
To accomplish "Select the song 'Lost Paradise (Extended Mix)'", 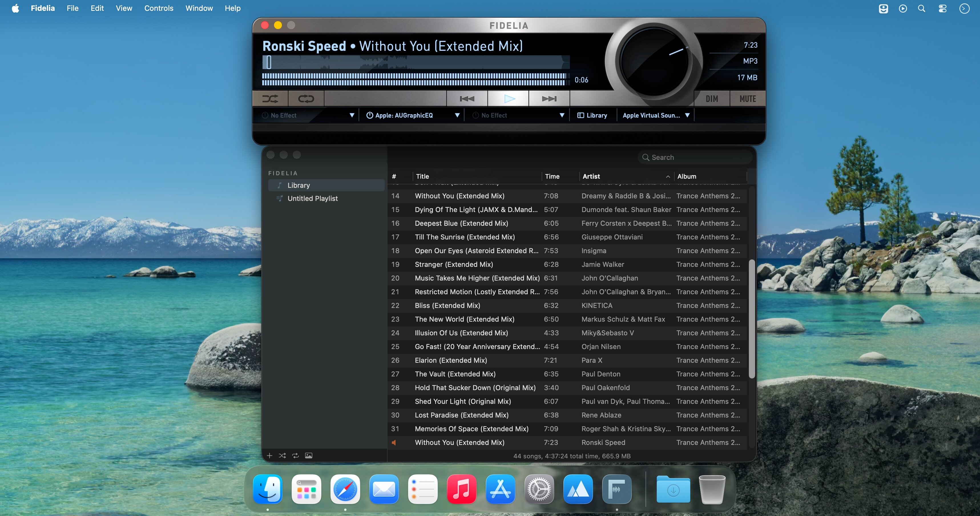I will [x=567, y=415].
